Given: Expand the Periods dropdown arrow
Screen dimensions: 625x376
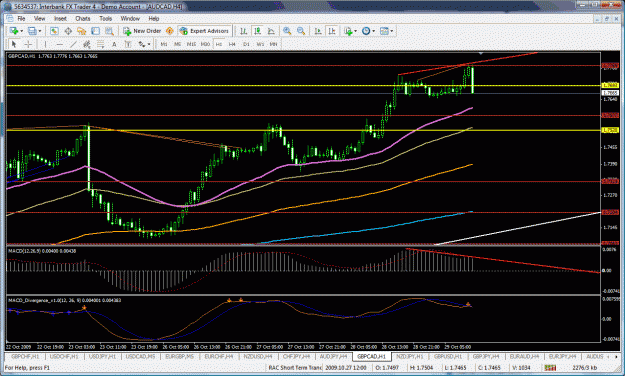Looking at the screenshot, I should 373,31.
